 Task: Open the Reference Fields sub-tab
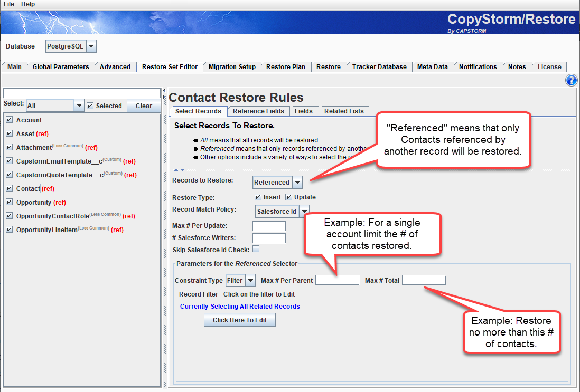coord(258,111)
